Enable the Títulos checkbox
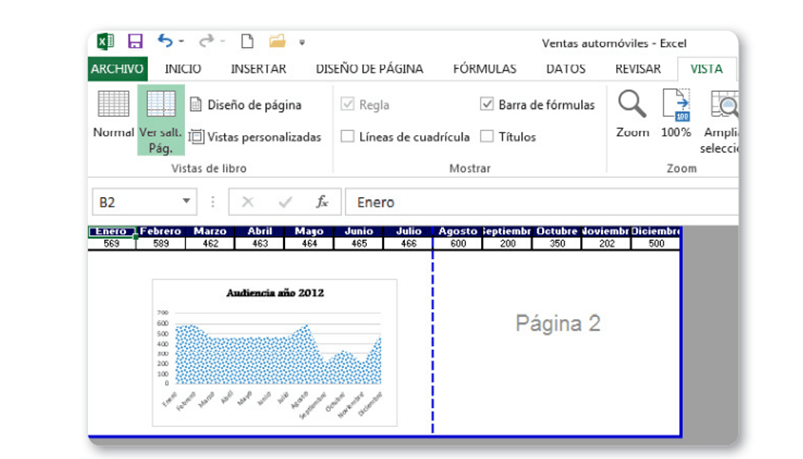The height and width of the screenshot is (459, 803). [x=487, y=136]
